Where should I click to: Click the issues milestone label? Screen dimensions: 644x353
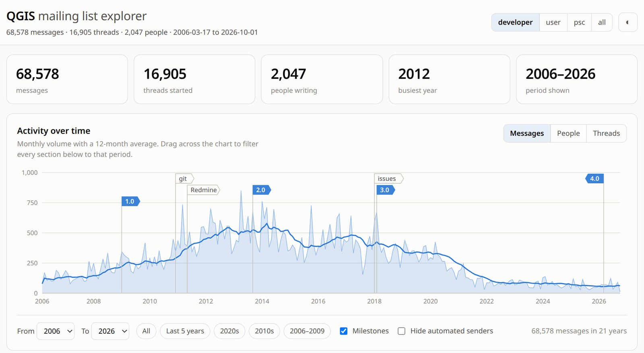tap(388, 179)
